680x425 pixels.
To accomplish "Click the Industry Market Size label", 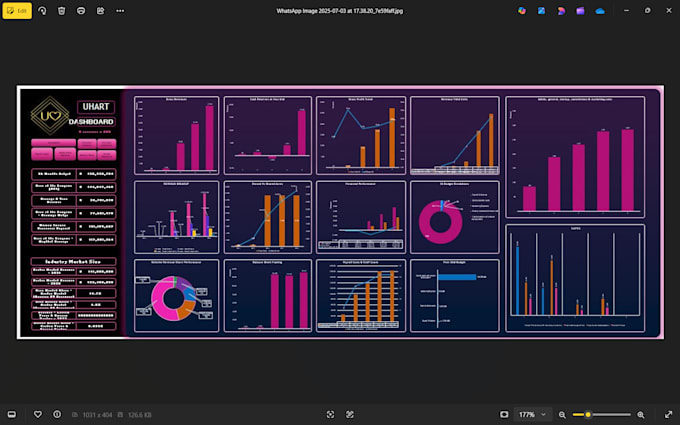I will pyautogui.click(x=73, y=262).
